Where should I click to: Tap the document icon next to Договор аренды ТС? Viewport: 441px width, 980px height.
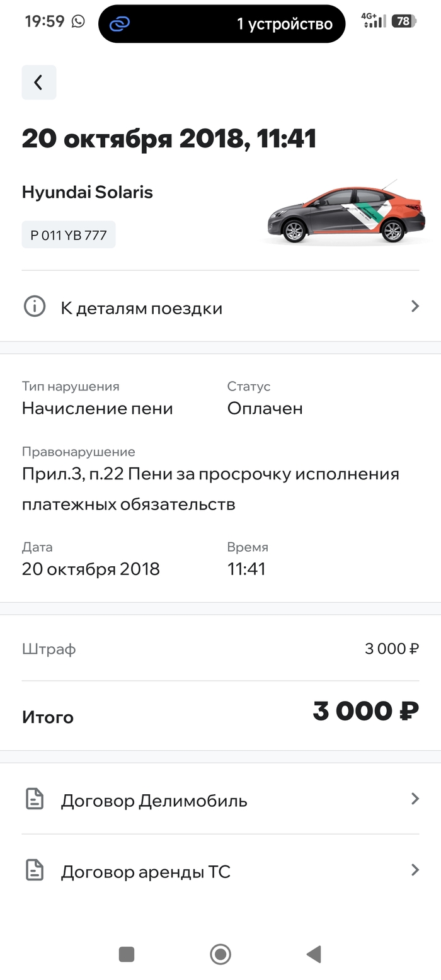coord(35,870)
